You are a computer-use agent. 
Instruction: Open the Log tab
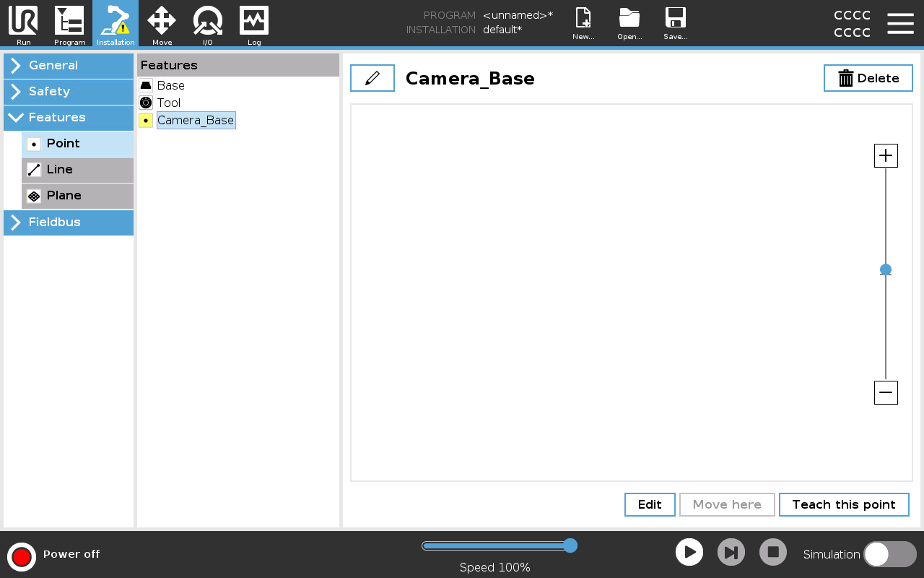(254, 23)
